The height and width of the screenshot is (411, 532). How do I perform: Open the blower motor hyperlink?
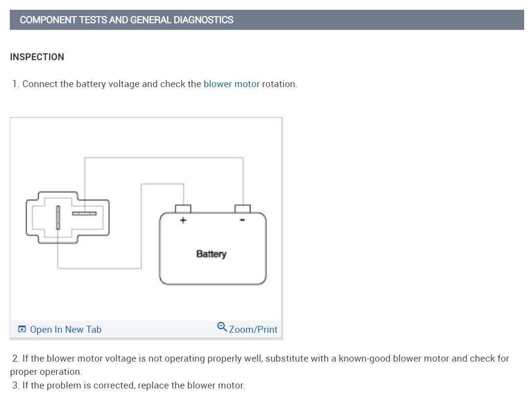(x=231, y=84)
